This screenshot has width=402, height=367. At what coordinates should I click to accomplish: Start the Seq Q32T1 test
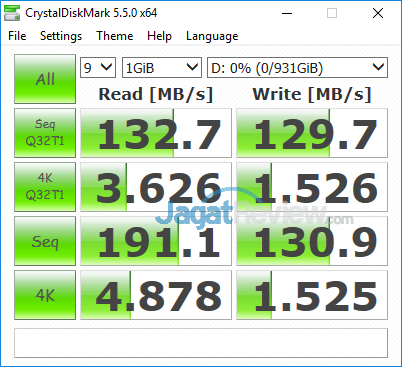45,133
